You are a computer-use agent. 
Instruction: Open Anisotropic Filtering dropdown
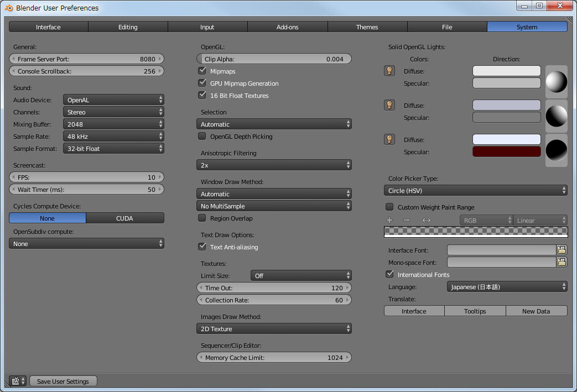pyautogui.click(x=274, y=165)
